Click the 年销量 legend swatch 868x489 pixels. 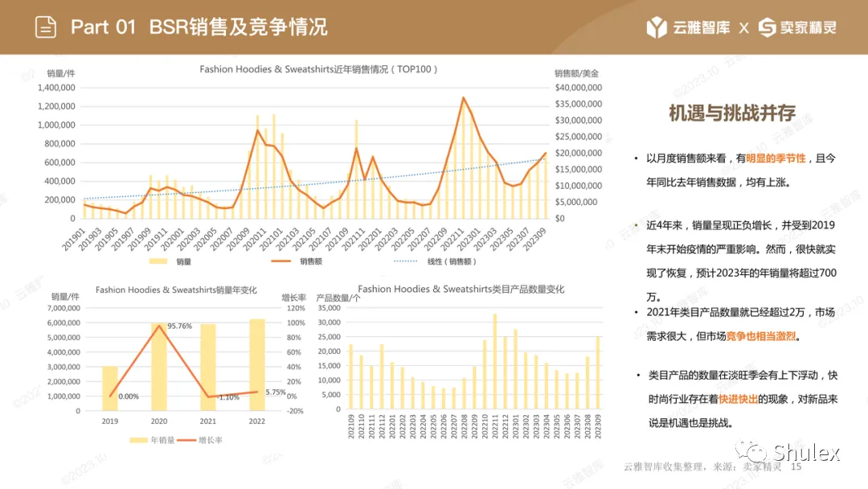point(138,440)
